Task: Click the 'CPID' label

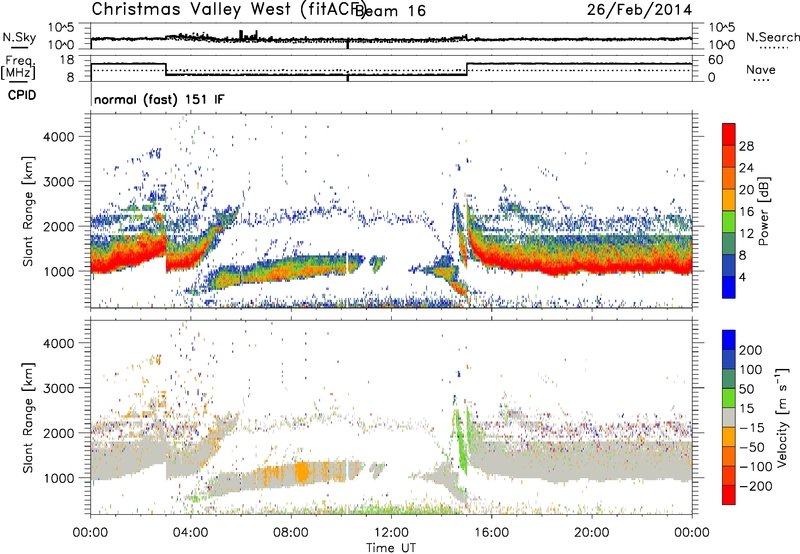Action: (x=22, y=95)
